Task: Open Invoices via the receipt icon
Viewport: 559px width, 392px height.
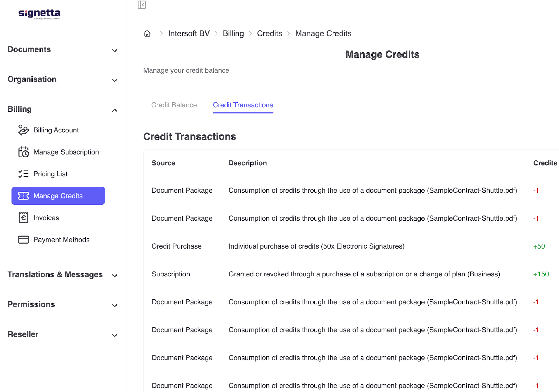Action: click(x=23, y=218)
